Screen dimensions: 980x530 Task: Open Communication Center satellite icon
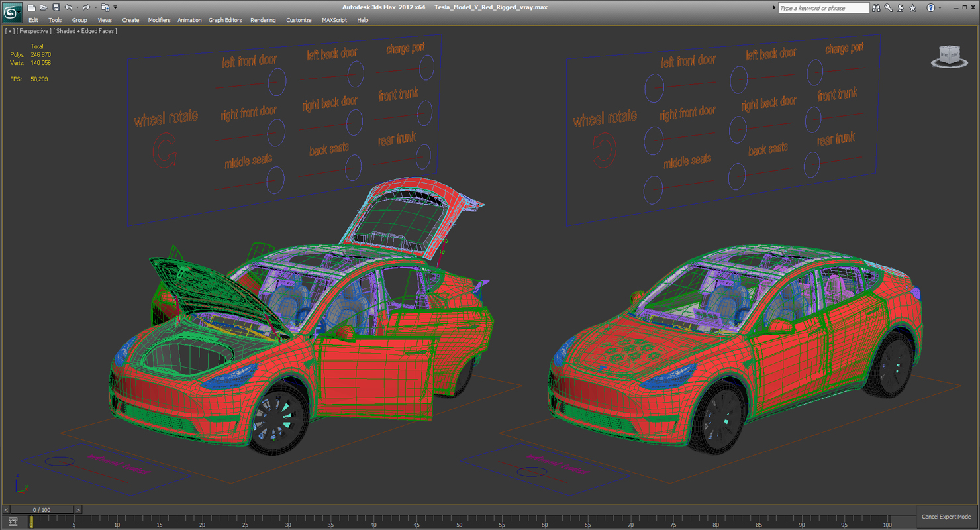click(901, 8)
